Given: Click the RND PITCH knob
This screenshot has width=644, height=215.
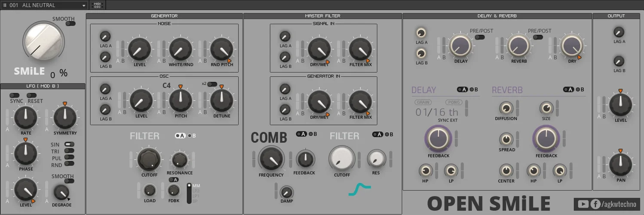Looking at the screenshot, I should (x=221, y=49).
